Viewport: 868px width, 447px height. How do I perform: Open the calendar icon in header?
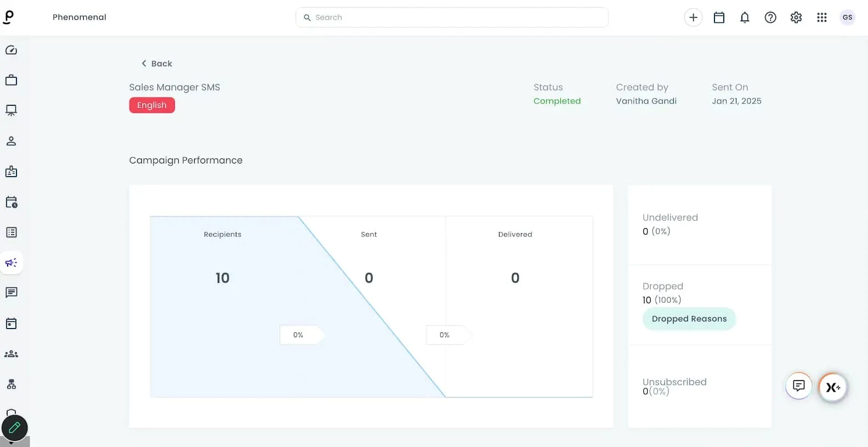point(719,18)
